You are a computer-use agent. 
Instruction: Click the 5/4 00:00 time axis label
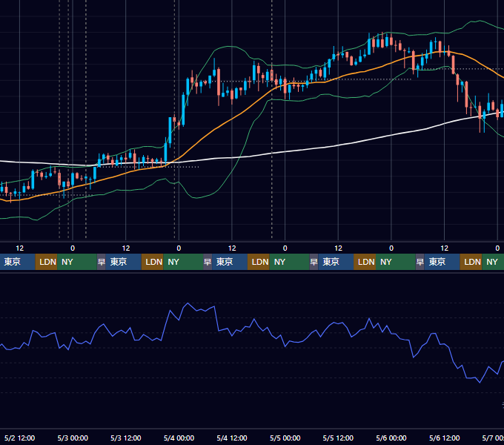[x=179, y=438]
